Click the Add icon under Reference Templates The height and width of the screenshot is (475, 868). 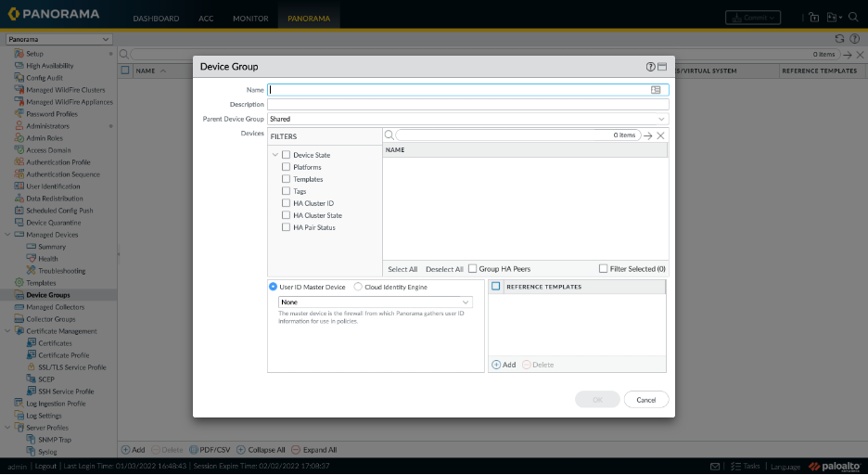pos(496,365)
